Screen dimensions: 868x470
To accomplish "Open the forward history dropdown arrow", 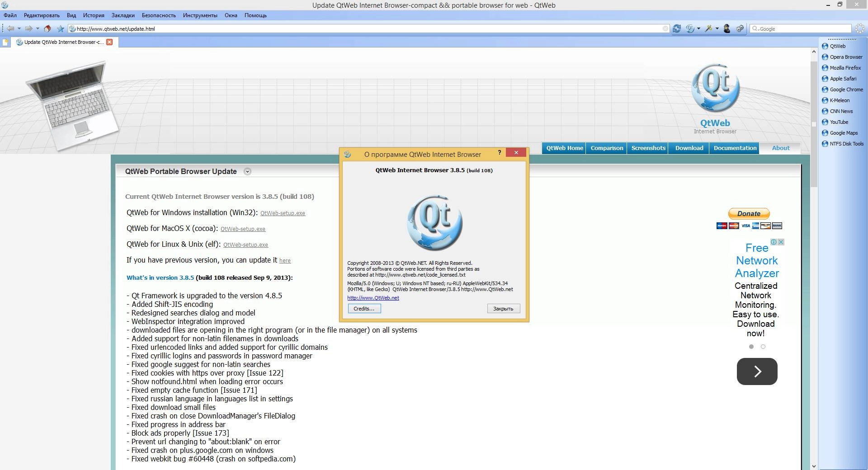I will (x=38, y=28).
